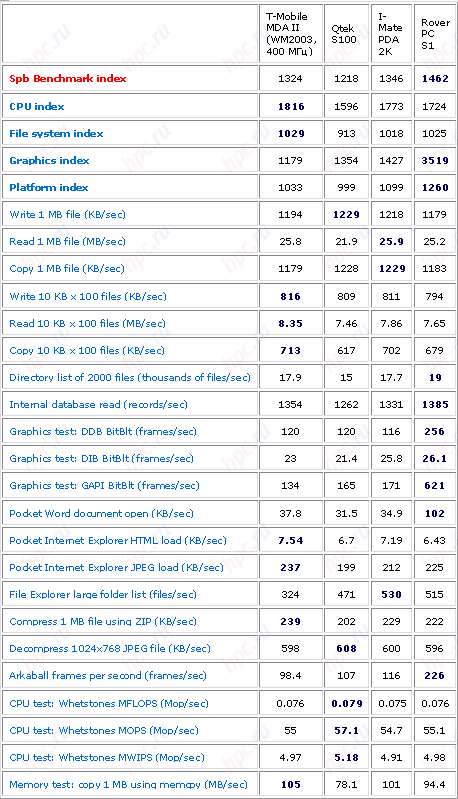458x799 pixels.
Task: Click value 0.079 in Whetstones MFLOPS row
Action: 346,704
